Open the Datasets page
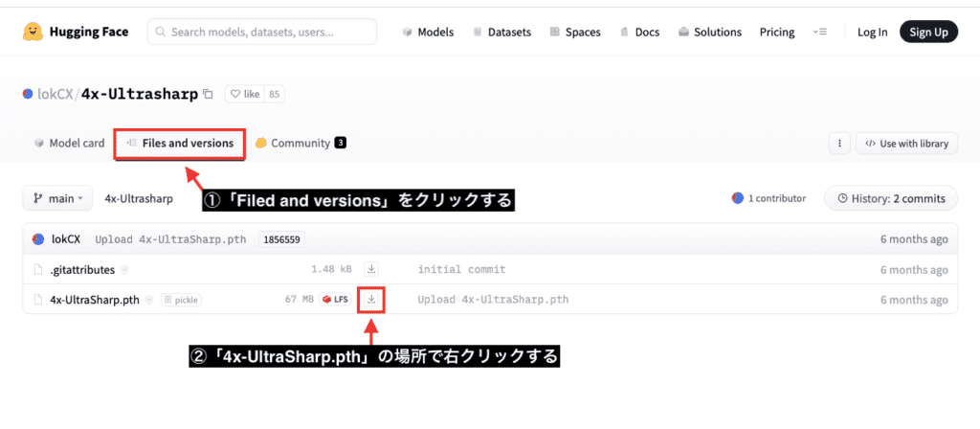This screenshot has height=429, width=980. tap(501, 32)
